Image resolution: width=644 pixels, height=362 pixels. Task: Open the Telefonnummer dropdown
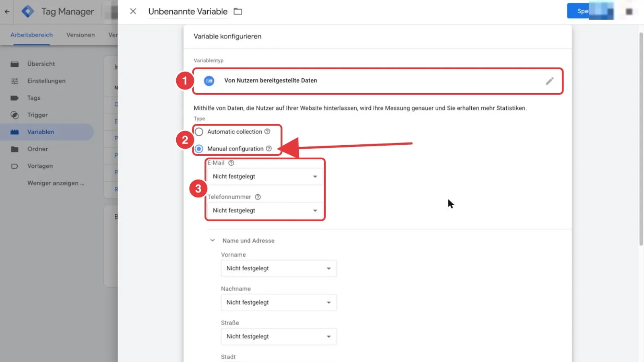(x=265, y=210)
